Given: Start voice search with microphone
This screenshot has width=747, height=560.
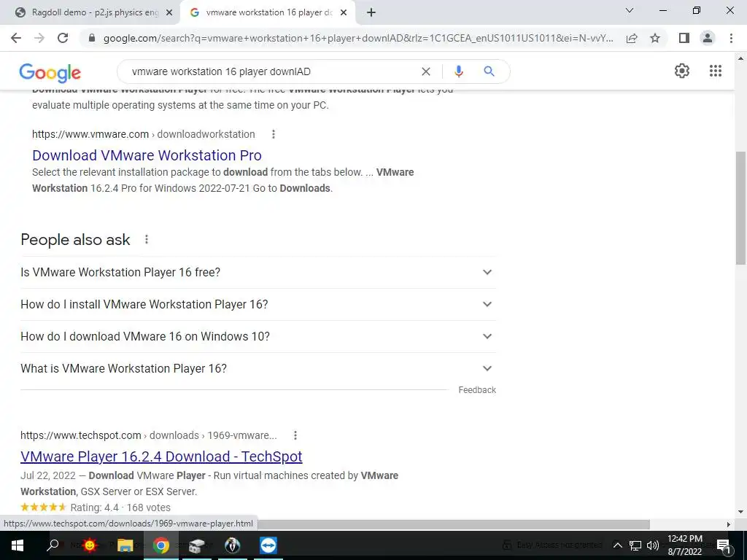Looking at the screenshot, I should pos(458,71).
